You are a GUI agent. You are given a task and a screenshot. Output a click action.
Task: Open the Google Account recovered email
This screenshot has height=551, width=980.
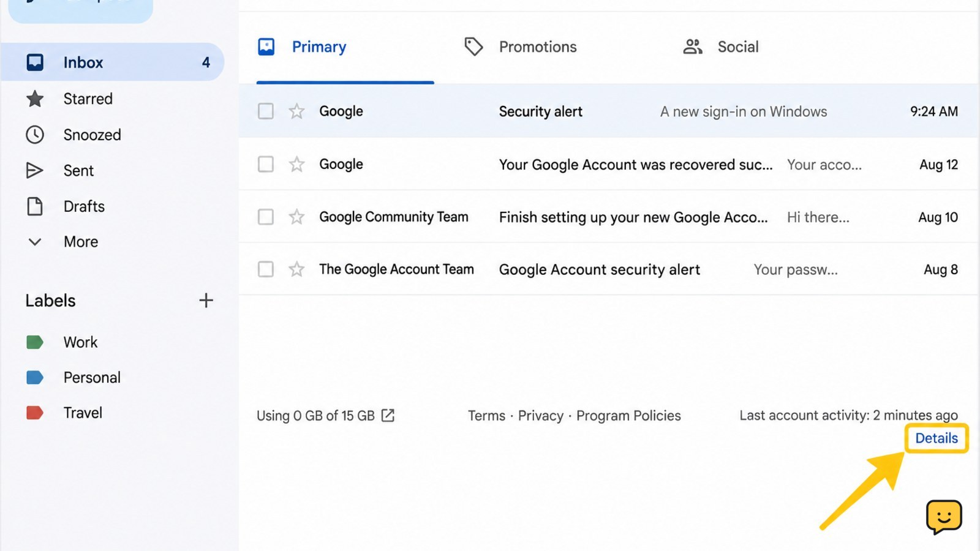pyautogui.click(x=609, y=164)
